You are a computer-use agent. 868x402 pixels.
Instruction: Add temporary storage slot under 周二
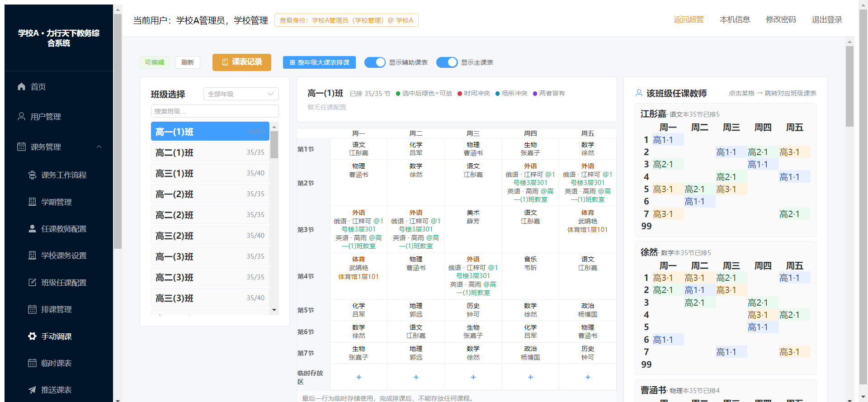pos(416,377)
